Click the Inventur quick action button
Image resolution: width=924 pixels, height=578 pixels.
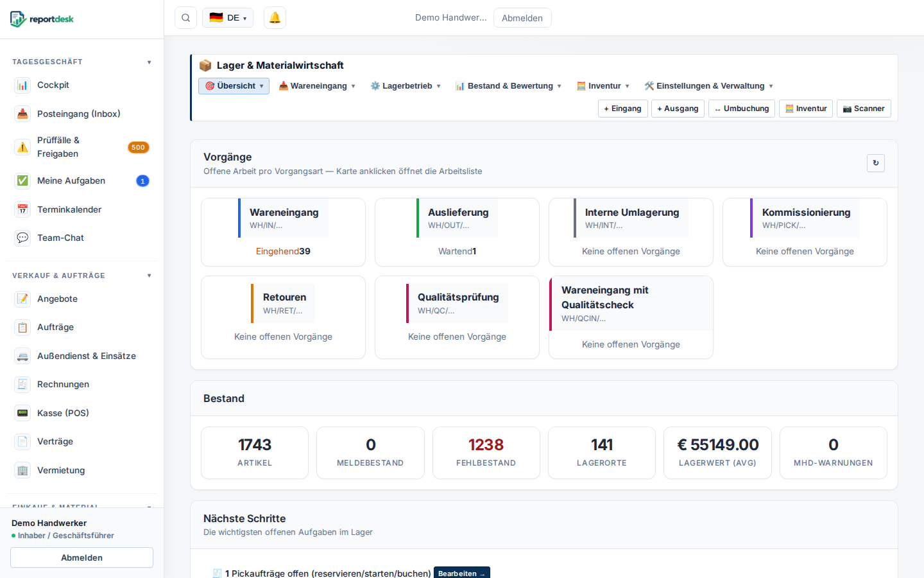click(x=806, y=109)
